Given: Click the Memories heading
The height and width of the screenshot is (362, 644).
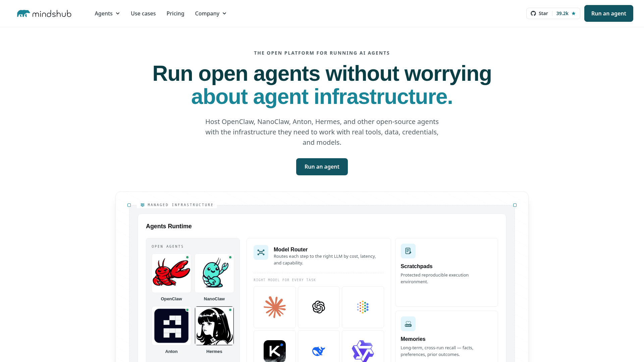Looking at the screenshot, I should click(x=413, y=339).
